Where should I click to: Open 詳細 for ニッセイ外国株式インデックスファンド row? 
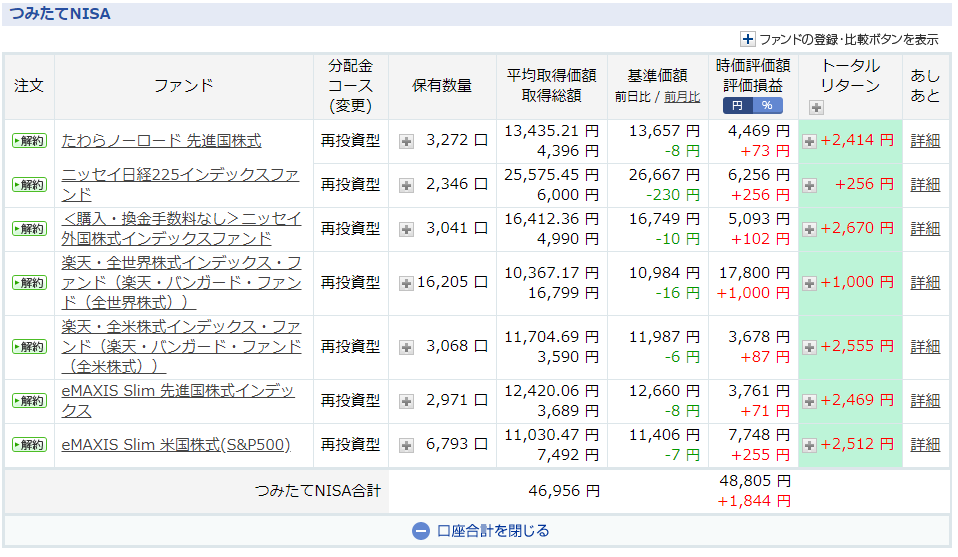(x=925, y=229)
